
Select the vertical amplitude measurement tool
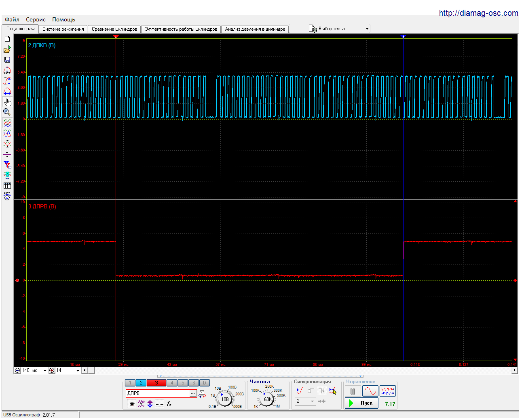[x=7, y=81]
